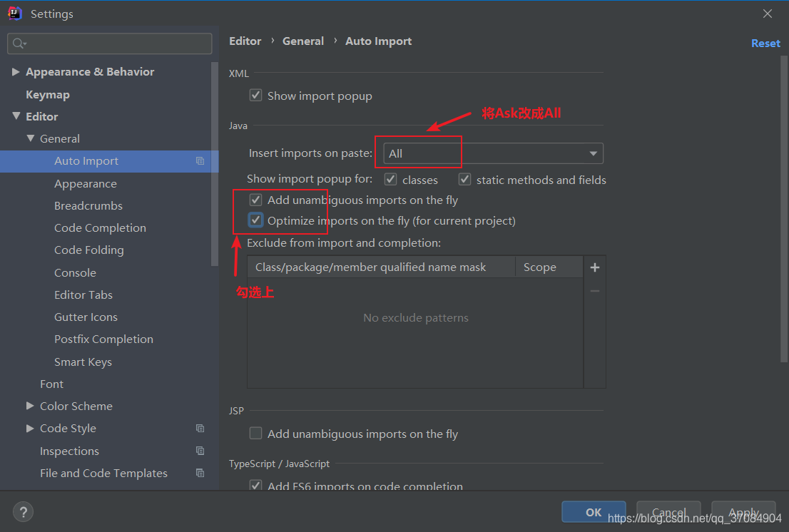
Task: Open Inspections settings page
Action: (69, 451)
